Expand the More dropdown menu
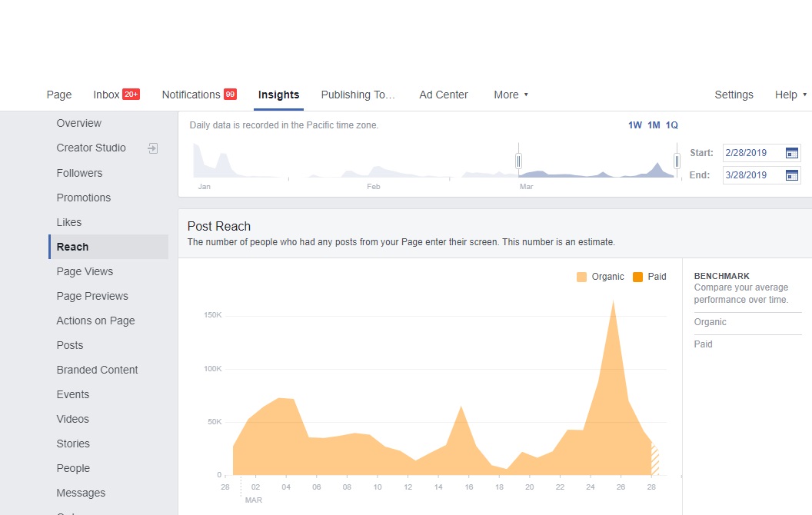812x515 pixels. point(511,95)
